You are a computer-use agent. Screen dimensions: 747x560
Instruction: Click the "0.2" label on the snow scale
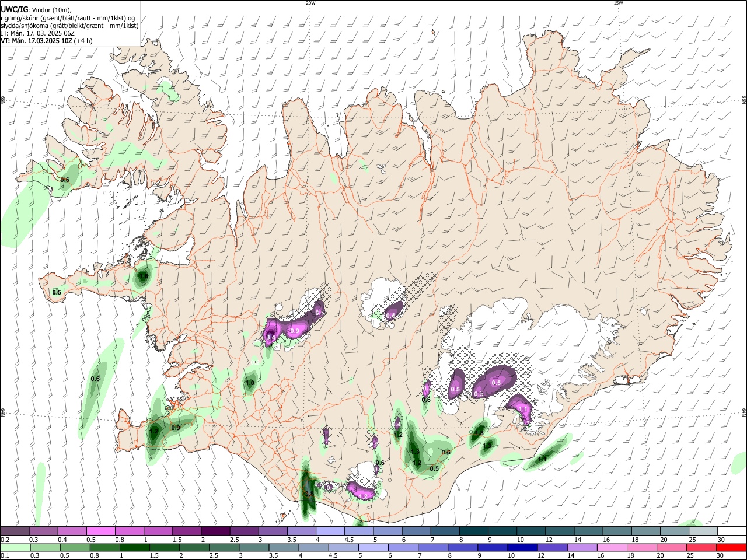(x=4, y=540)
